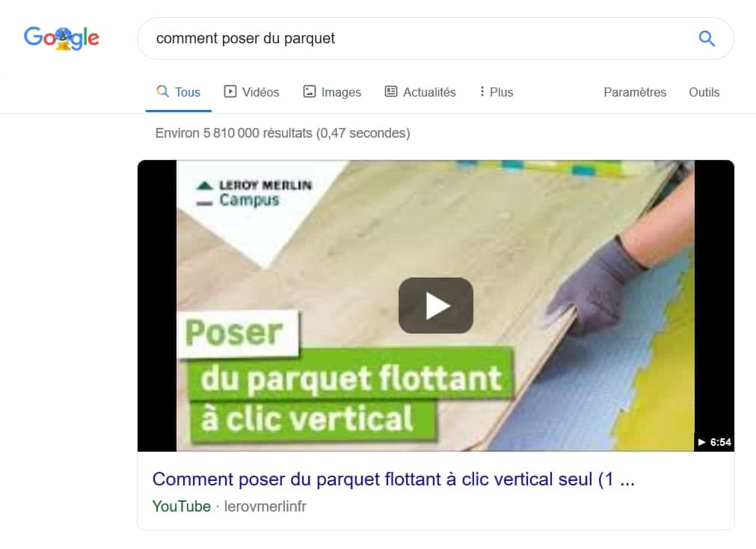The width and height of the screenshot is (756, 549).
Task: Click the 6:54 duration badge
Action: pos(714,442)
